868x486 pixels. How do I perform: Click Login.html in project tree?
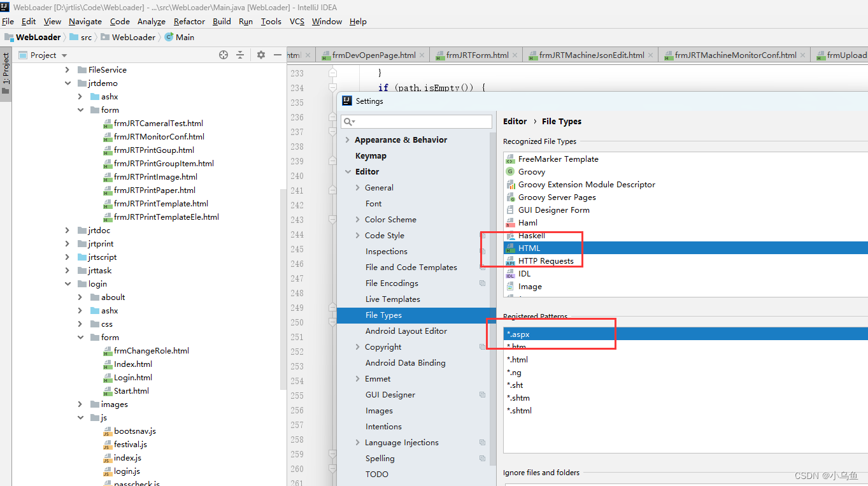pos(132,378)
